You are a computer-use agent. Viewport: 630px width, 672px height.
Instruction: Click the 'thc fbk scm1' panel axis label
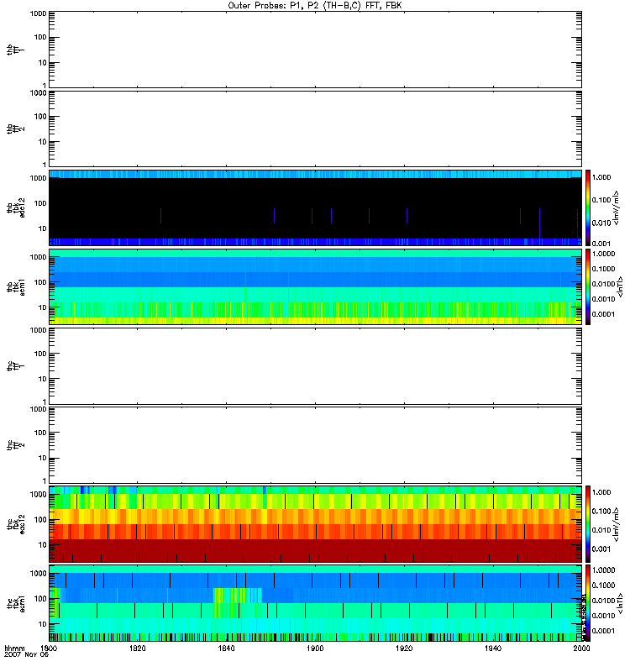pos(15,603)
